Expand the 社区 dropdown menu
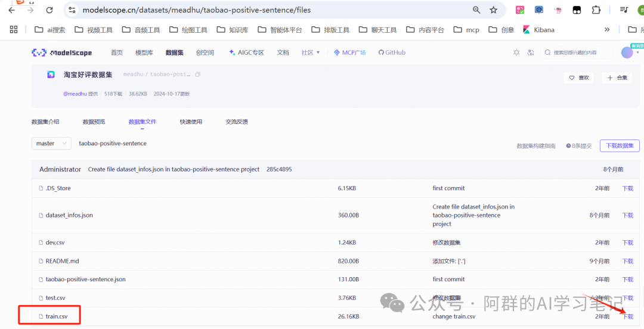Image resolution: width=644 pixels, height=329 pixels. [x=311, y=52]
